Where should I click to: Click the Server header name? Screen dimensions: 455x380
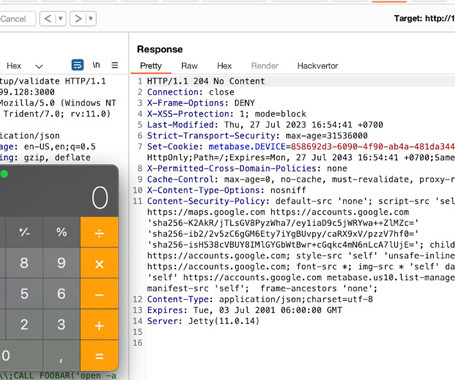click(x=162, y=321)
